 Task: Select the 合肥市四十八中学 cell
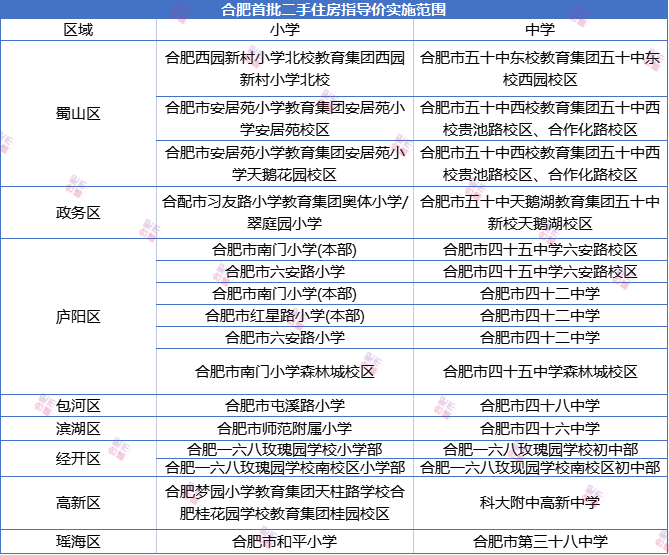click(x=540, y=406)
